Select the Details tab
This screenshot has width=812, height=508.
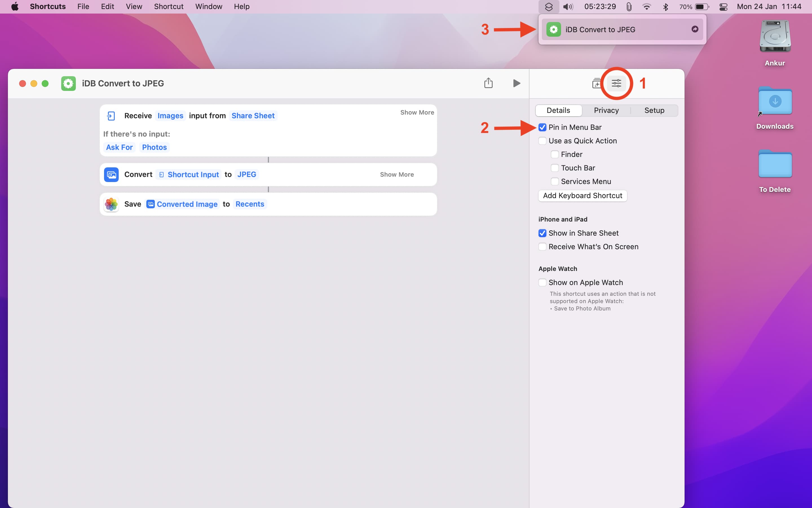coord(558,111)
